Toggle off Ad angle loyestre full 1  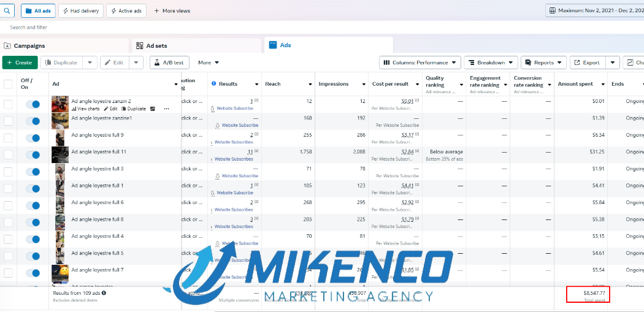(x=33, y=188)
